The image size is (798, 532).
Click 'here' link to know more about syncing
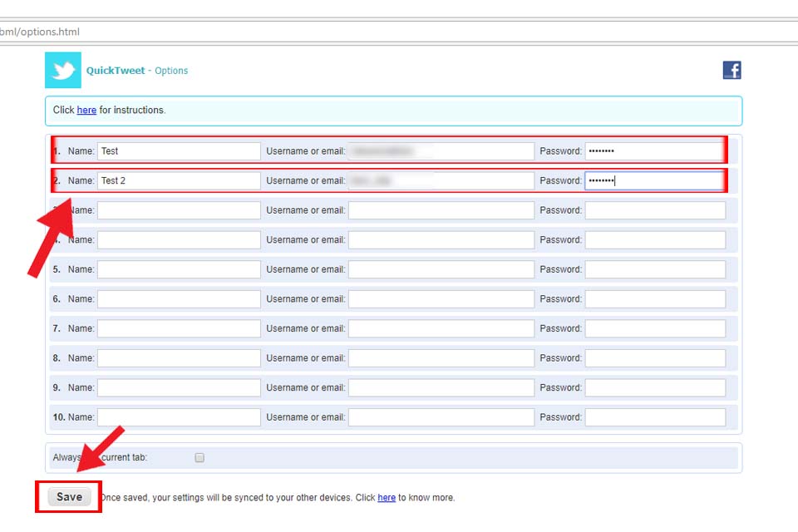click(x=387, y=498)
